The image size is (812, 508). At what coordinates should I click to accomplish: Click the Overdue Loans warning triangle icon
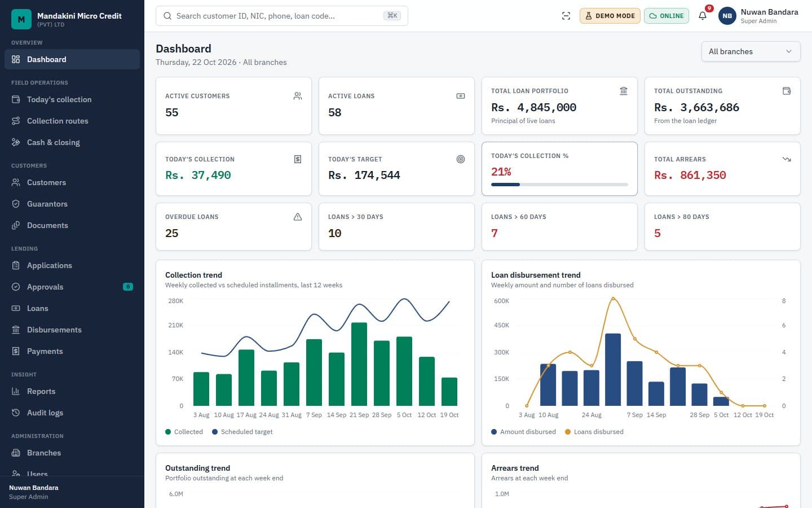pos(298,217)
